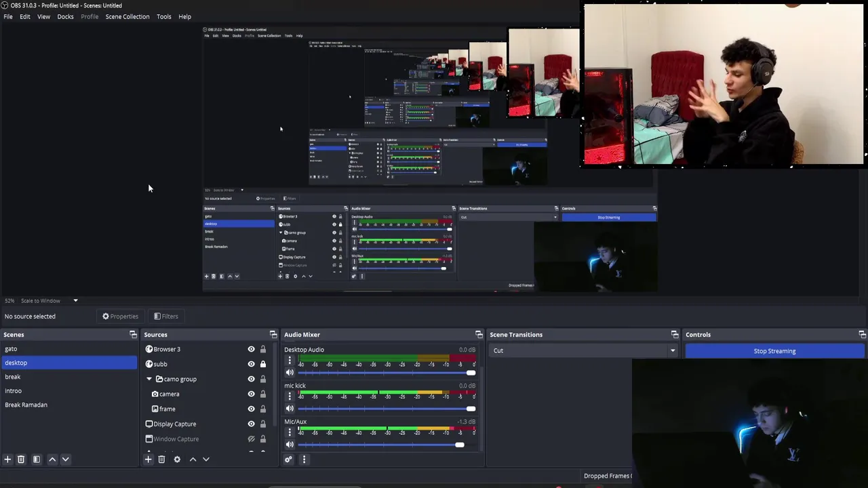
Task: Move source down in Sources dock
Action: click(206, 459)
